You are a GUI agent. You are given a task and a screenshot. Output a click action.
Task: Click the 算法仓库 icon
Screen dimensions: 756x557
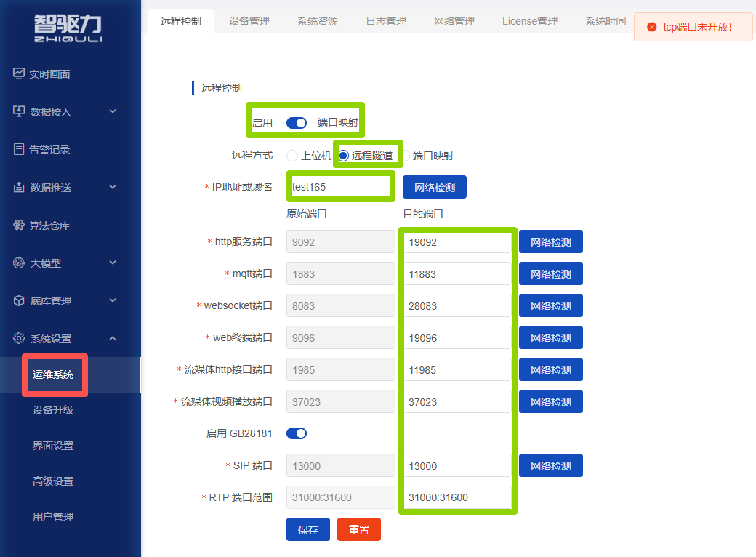[19, 225]
